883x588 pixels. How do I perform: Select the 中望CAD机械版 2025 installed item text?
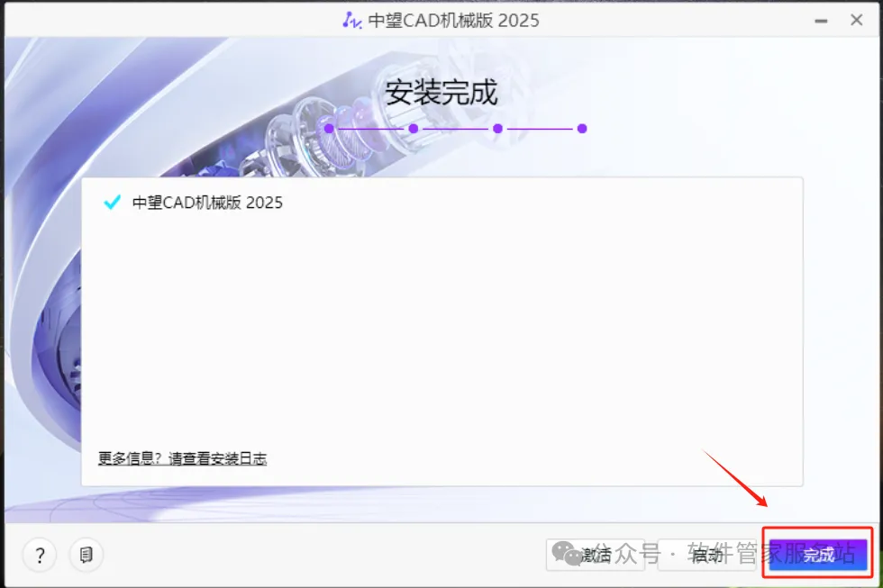click(x=207, y=203)
